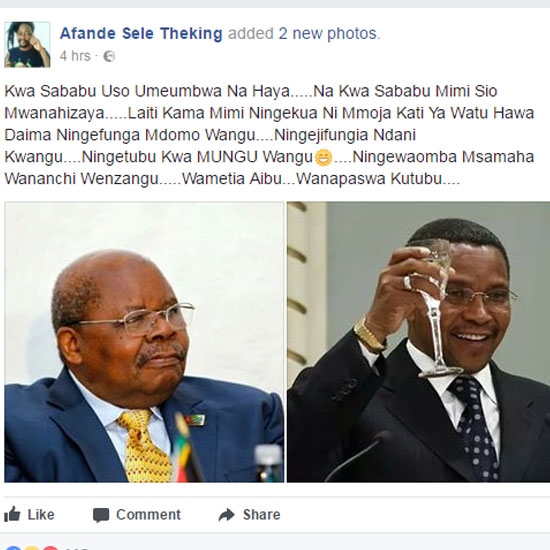Click the yellow Haha reaction icon
This screenshot has width=550, height=550.
[x=32, y=548]
